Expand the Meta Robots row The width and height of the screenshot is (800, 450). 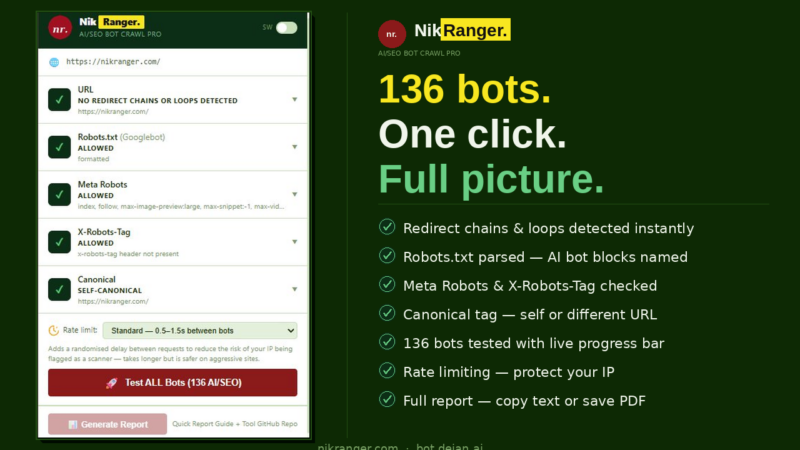294,194
